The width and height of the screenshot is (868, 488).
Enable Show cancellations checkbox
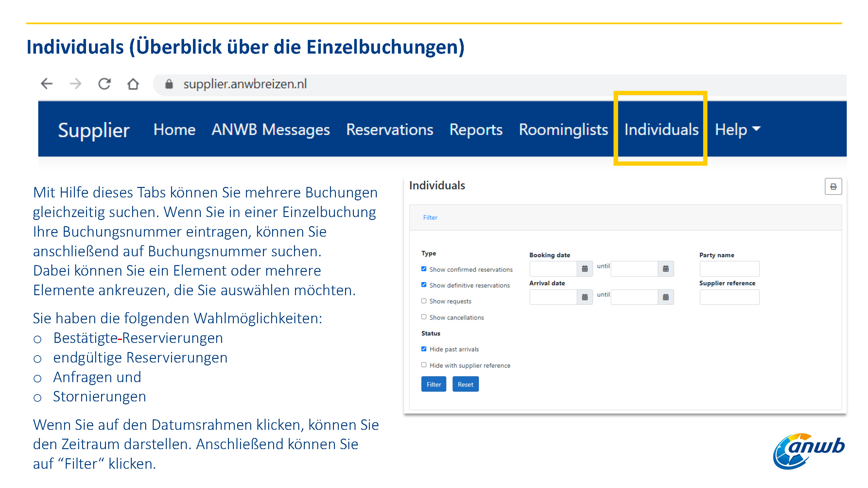click(x=424, y=317)
